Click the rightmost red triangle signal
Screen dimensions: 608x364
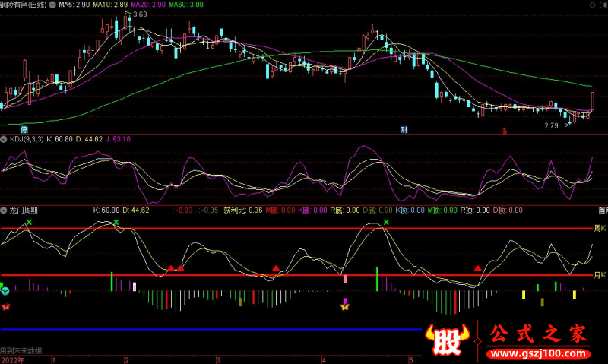(x=477, y=268)
